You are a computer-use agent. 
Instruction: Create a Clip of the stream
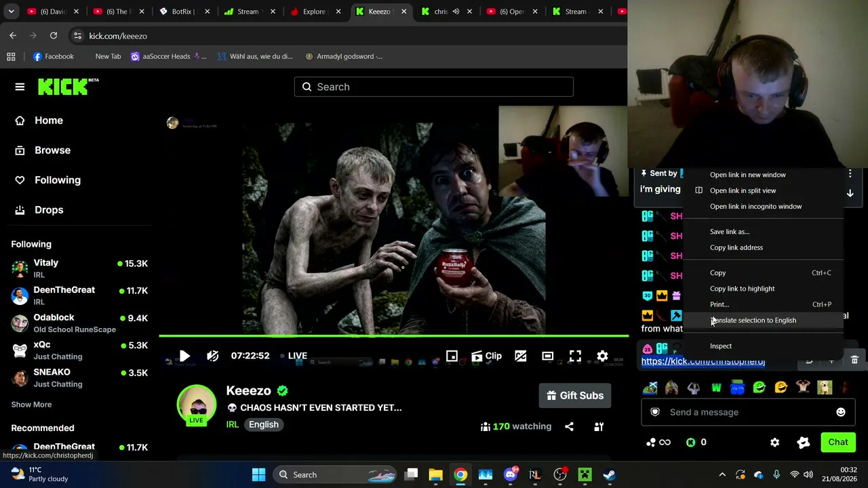(486, 356)
